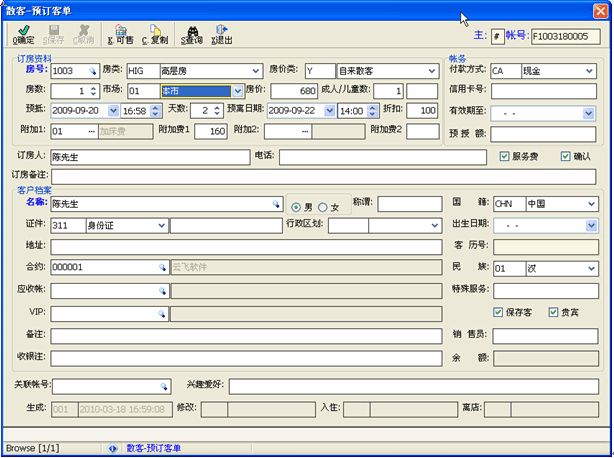Click the 房数 spinner control
The width and height of the screenshot is (614, 458).
(93, 91)
